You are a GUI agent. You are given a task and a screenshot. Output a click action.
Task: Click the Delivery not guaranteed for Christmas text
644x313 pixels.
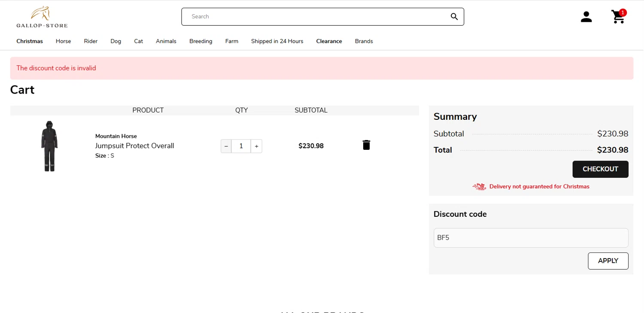point(539,186)
